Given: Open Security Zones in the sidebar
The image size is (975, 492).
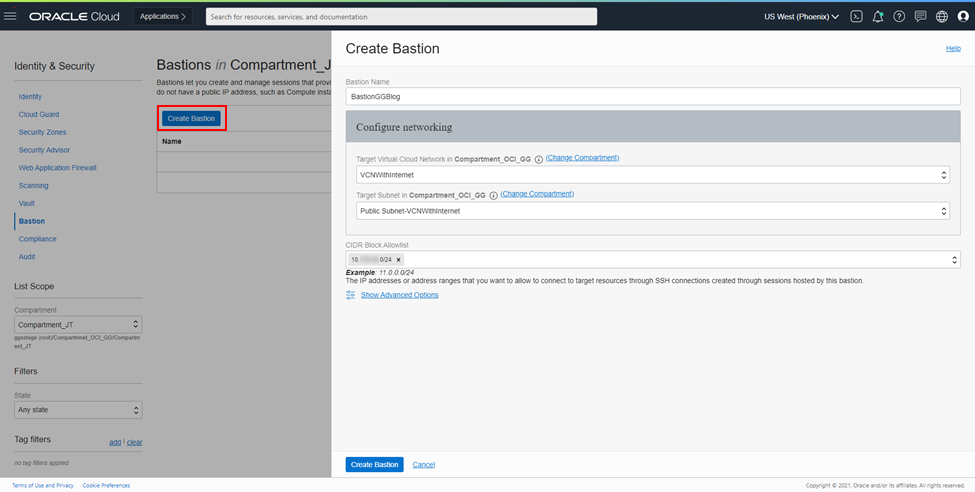Looking at the screenshot, I should tap(42, 132).
